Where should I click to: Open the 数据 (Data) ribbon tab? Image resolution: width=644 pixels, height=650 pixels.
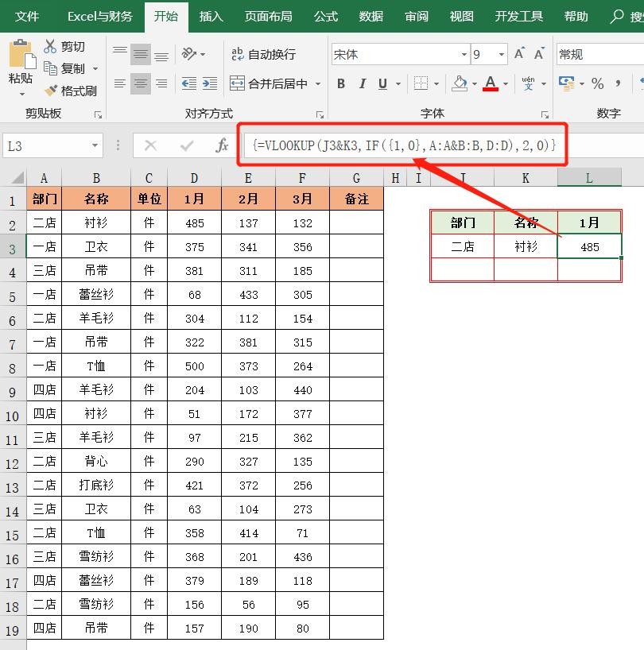[x=371, y=16]
